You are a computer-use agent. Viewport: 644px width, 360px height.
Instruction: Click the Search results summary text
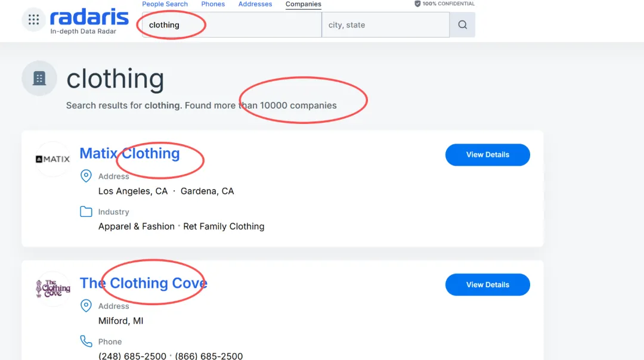[202, 105]
